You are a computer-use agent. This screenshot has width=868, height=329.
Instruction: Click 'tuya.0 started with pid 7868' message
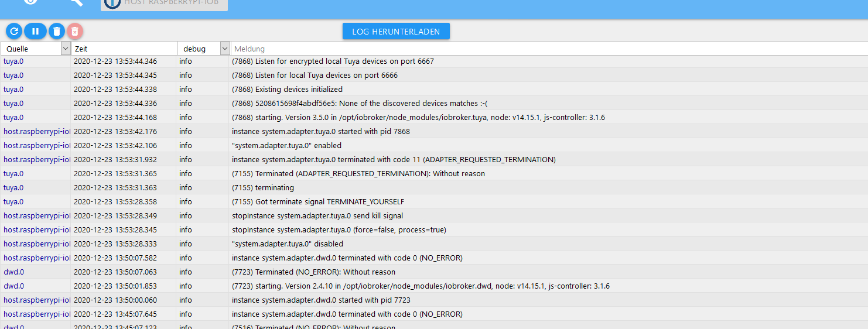(321, 131)
